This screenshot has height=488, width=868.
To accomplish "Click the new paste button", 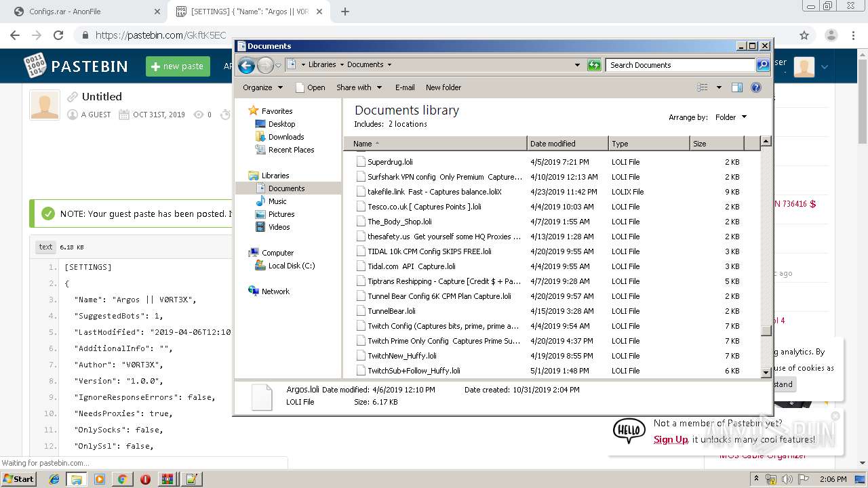I will pos(178,66).
